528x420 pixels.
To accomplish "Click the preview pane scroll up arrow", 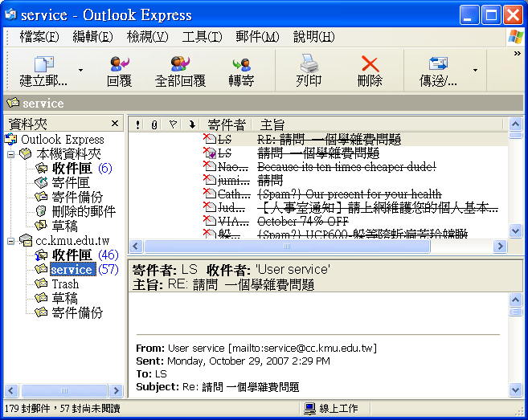I will (515, 300).
